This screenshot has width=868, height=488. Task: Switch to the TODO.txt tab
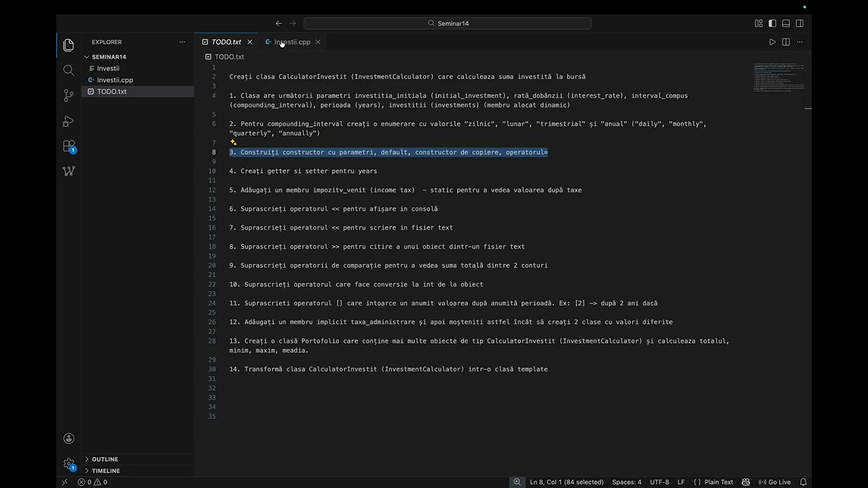(226, 42)
